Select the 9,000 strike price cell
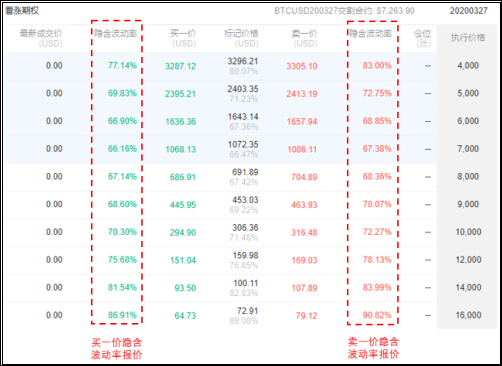 click(x=468, y=204)
